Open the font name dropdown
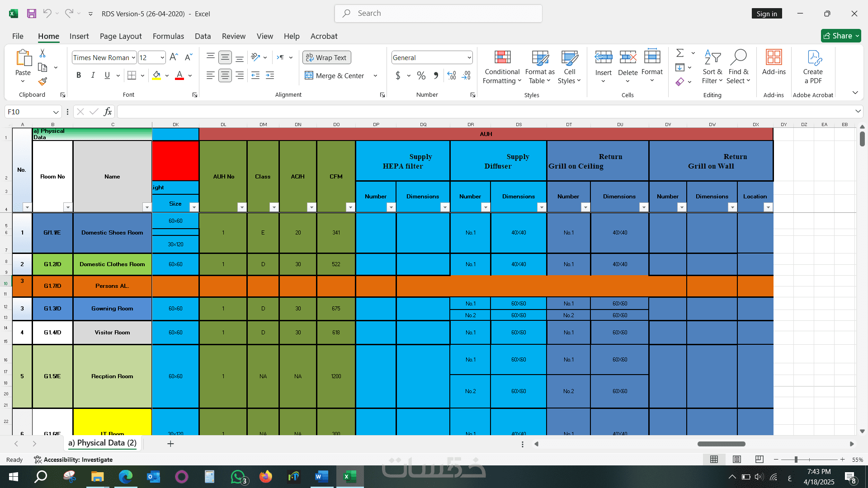This screenshot has height=488, width=868. (133, 57)
